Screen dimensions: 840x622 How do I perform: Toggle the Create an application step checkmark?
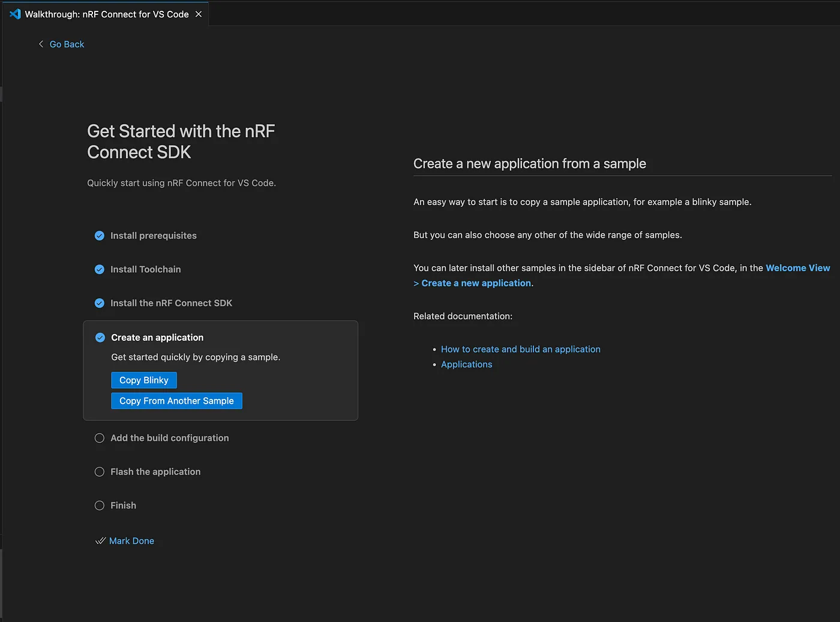pyautogui.click(x=100, y=338)
